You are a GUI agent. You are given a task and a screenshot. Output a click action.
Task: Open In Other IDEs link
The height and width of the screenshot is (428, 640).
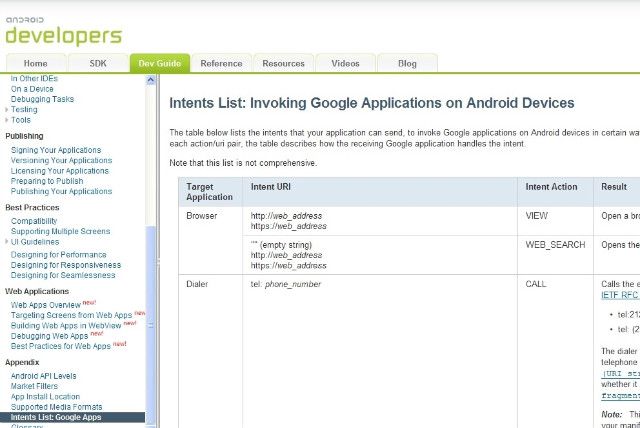click(x=34, y=78)
